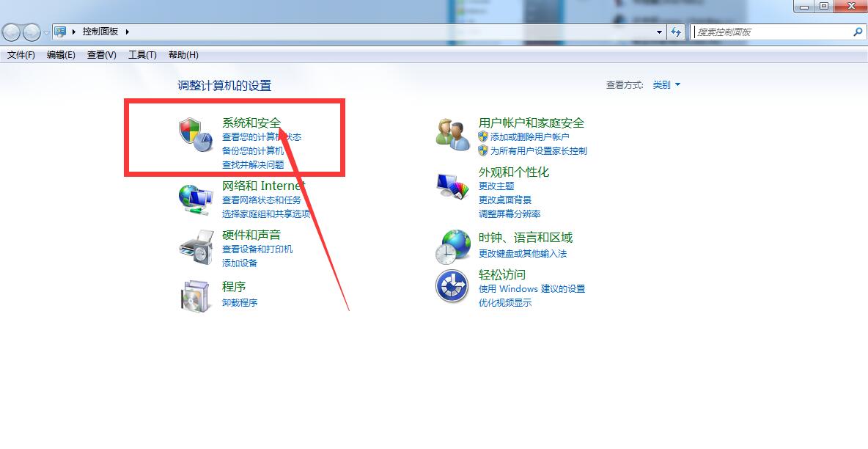Screen dimensions: 868x449
Task: Open the 查看(V) menu
Action: click(102, 55)
